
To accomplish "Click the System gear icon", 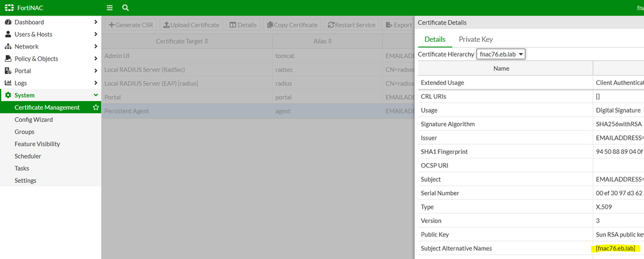I will 8,95.
